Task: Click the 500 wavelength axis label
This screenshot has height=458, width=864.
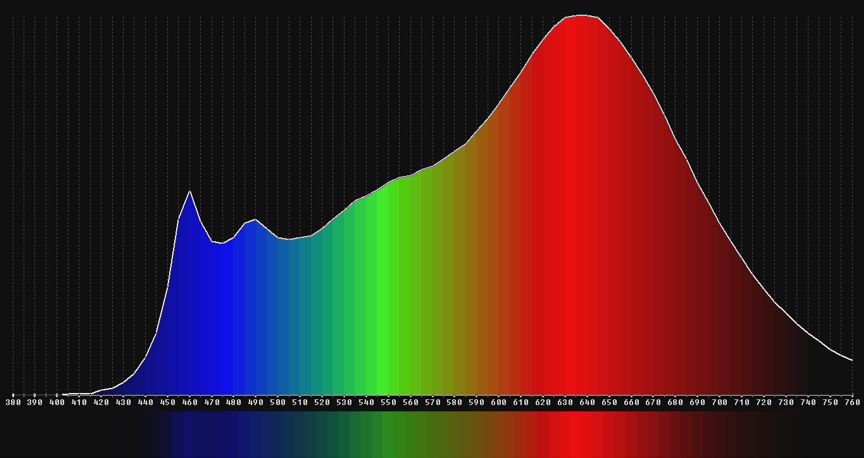Action: coord(277,402)
